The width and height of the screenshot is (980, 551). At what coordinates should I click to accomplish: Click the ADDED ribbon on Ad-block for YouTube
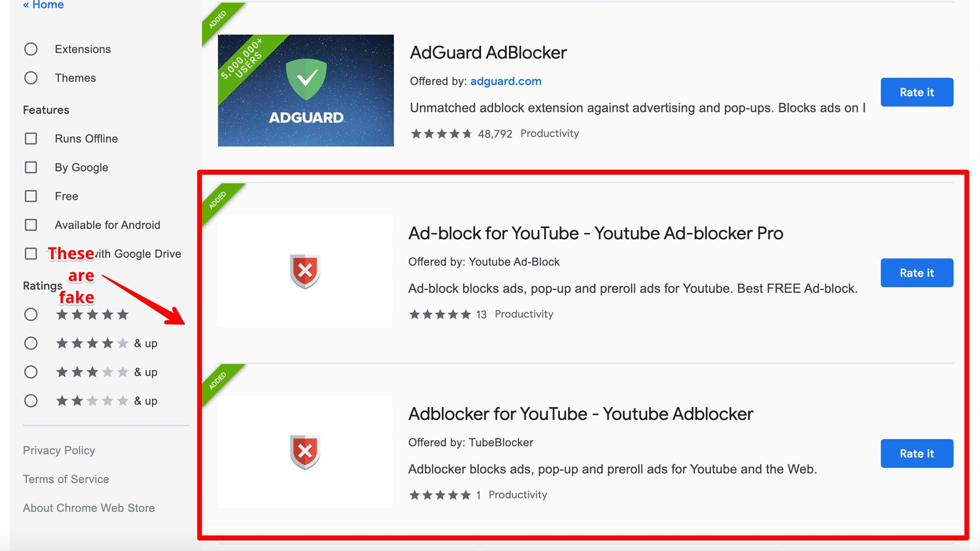point(219,201)
